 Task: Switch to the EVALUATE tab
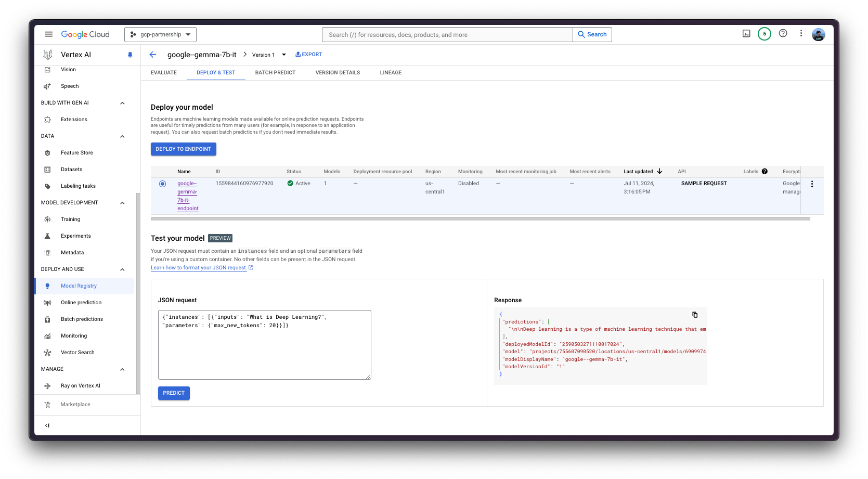click(x=164, y=73)
